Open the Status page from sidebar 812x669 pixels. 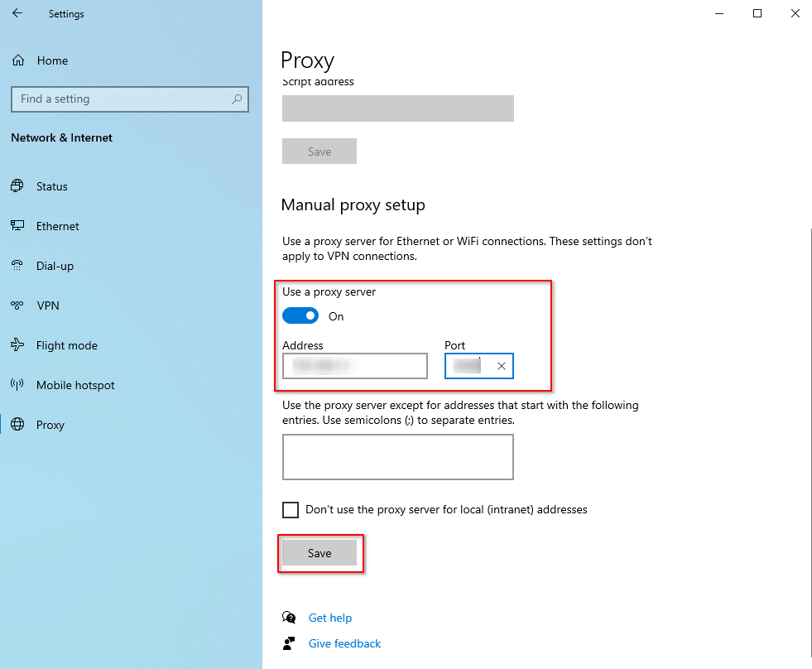[53, 186]
